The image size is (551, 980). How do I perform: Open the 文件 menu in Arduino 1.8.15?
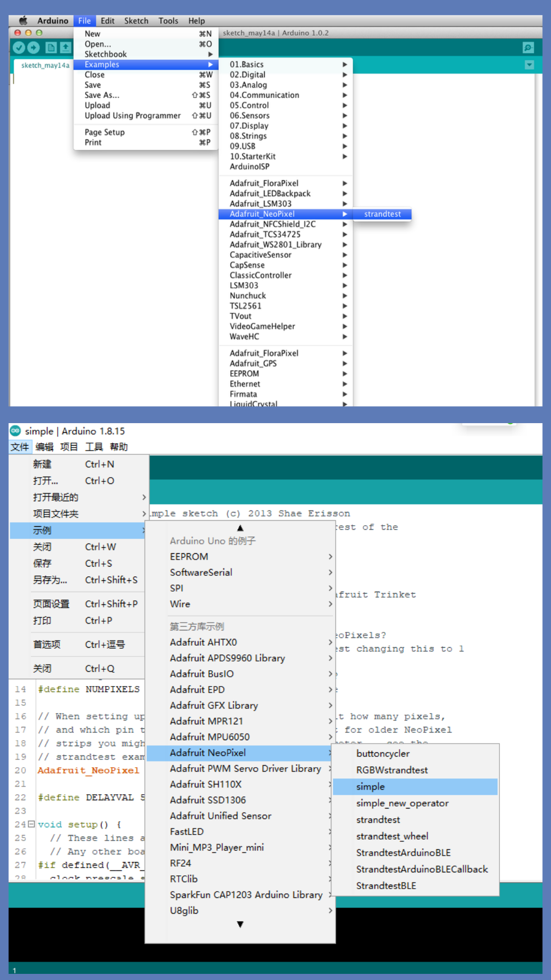tap(20, 447)
